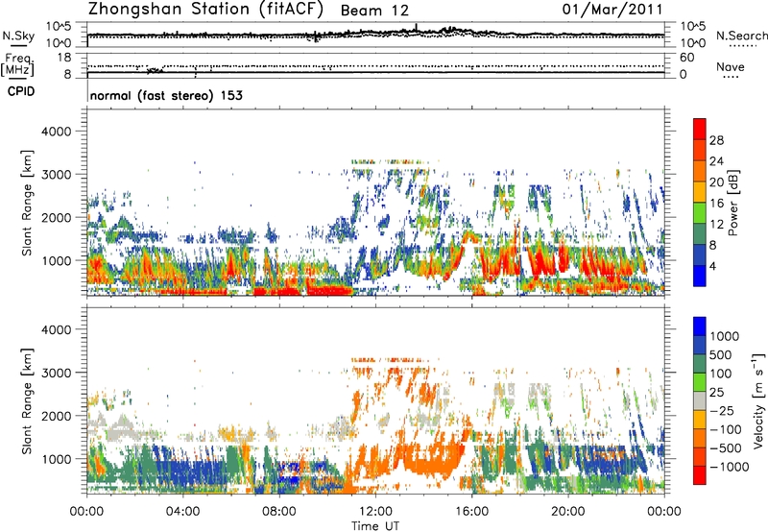Click the '08:00' time tick label
The image size is (768, 532).
[x=279, y=512]
